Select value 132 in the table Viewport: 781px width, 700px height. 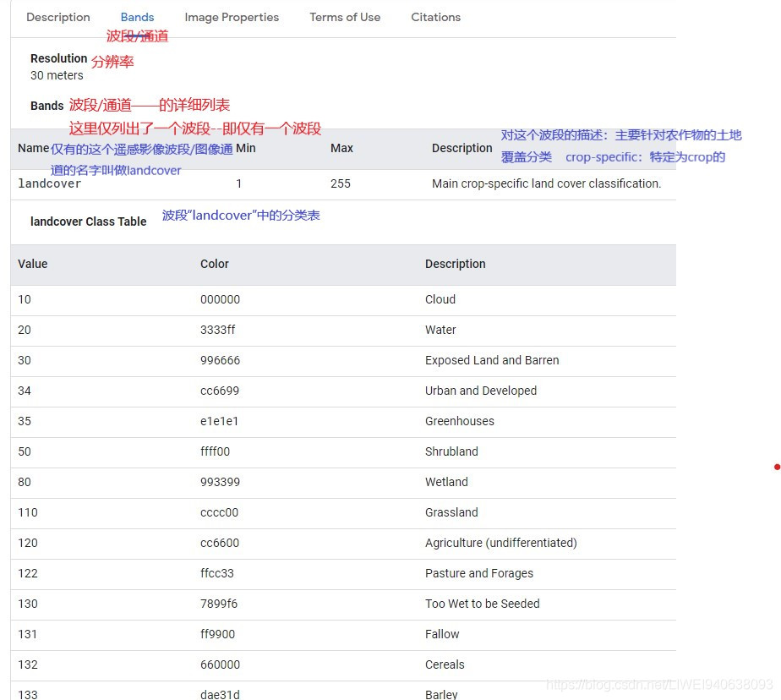pos(28,664)
